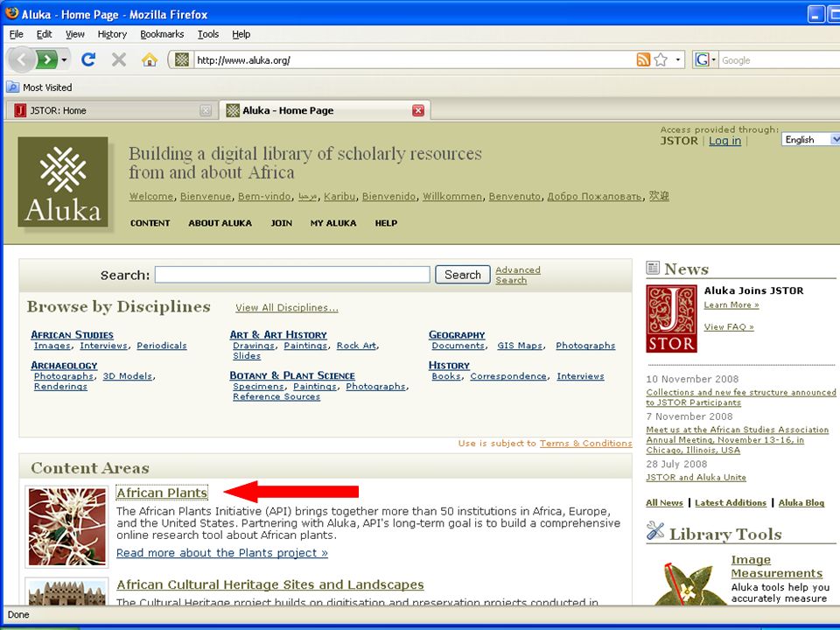Viewport: 840px width, 630px height.
Task: Click the Stop loading X icon
Action: coord(119,59)
